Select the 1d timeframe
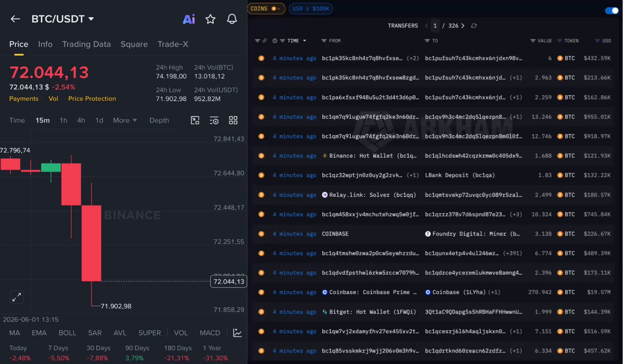623x364 pixels. (x=99, y=120)
